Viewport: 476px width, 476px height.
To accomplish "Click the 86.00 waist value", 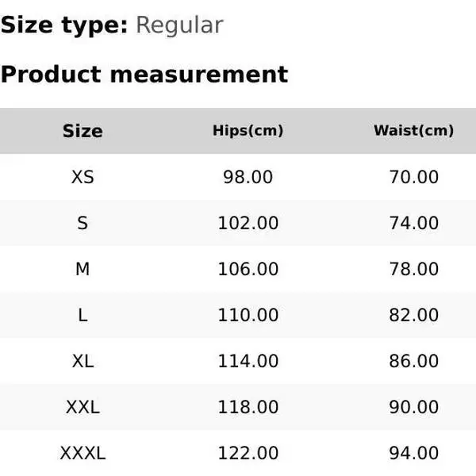I will [413, 361].
